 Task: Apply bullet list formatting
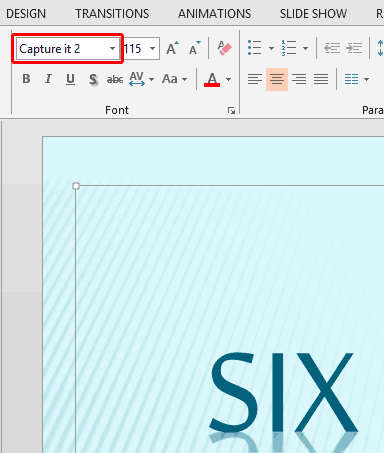[x=255, y=48]
